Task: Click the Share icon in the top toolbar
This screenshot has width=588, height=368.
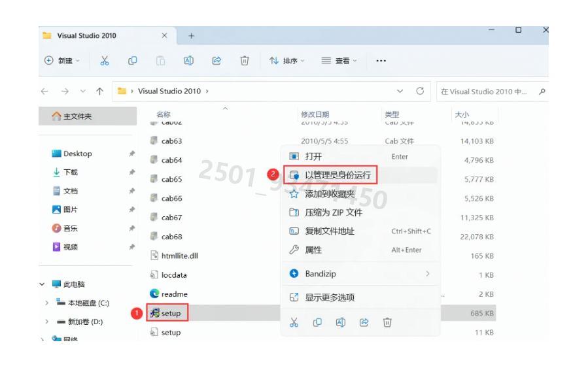Action: 216,61
